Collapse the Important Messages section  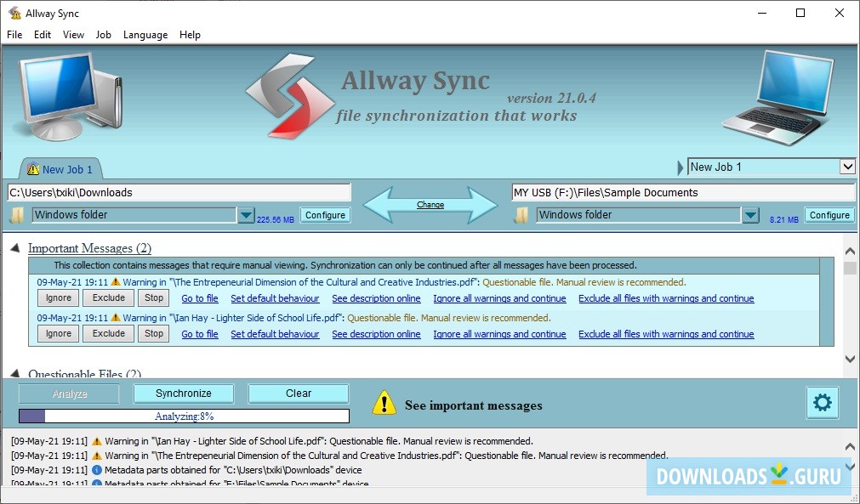coord(15,248)
